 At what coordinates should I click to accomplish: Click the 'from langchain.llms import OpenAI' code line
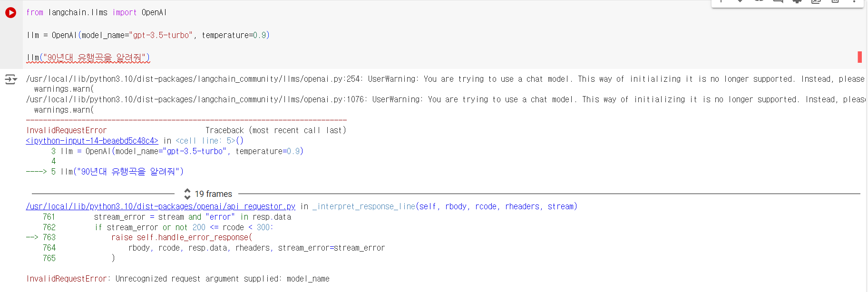pos(97,12)
